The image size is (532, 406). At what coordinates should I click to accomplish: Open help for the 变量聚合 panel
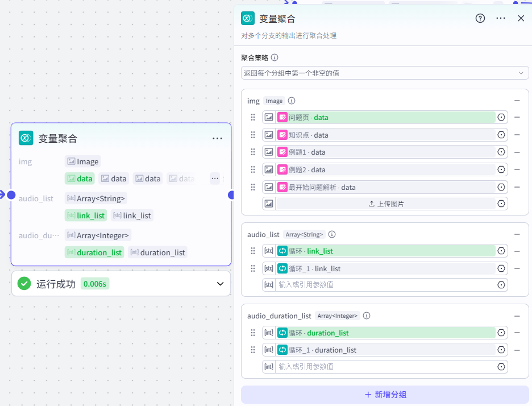480,18
